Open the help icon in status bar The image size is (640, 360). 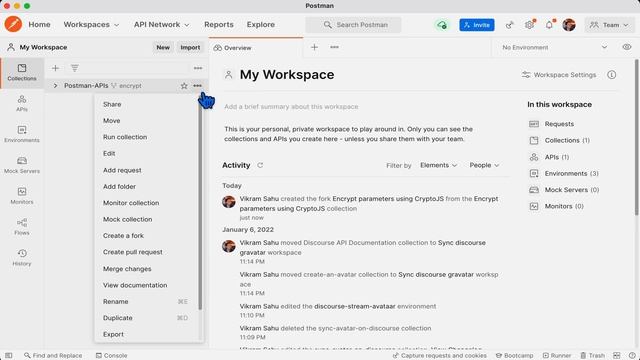point(632,356)
